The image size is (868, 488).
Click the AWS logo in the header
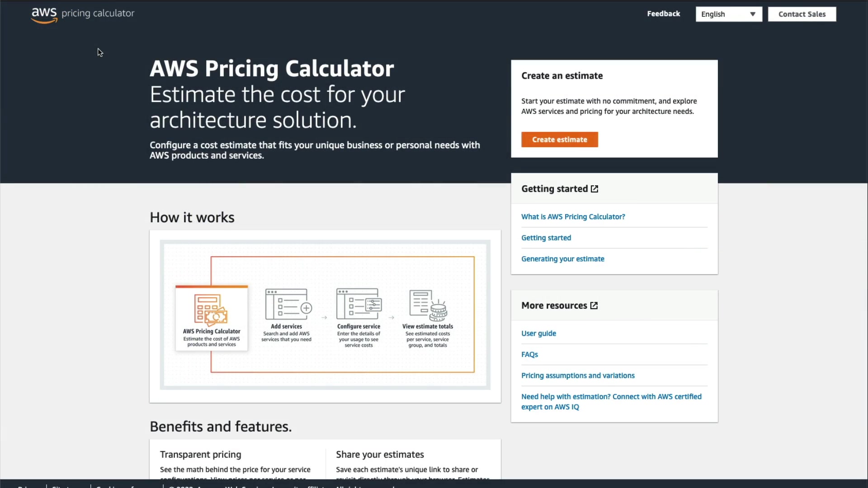click(44, 14)
